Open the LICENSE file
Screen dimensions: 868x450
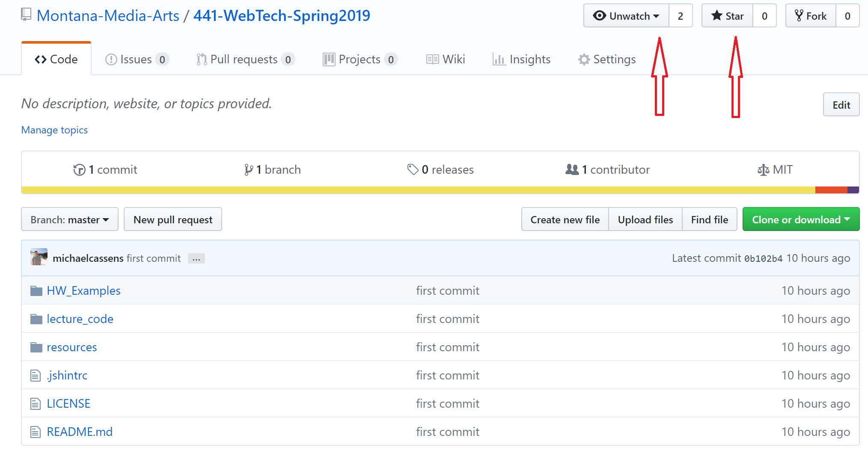pyautogui.click(x=68, y=404)
